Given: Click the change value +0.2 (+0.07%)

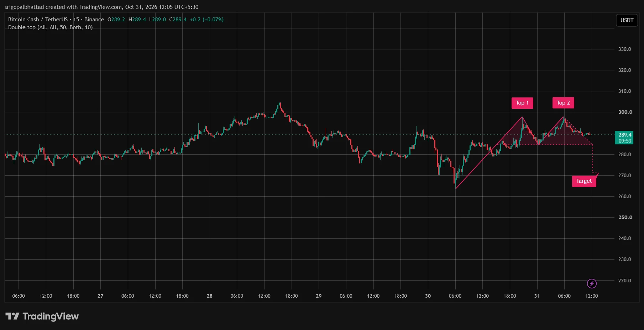Looking at the screenshot, I should point(206,20).
